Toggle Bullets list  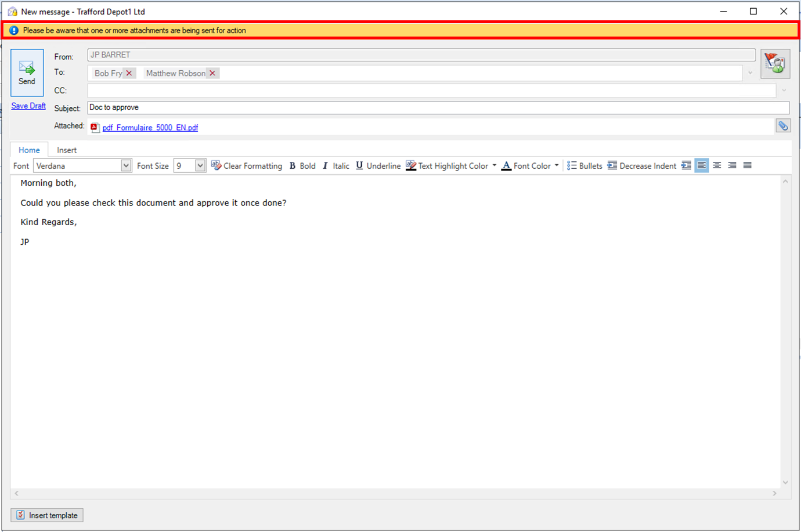[x=584, y=165]
